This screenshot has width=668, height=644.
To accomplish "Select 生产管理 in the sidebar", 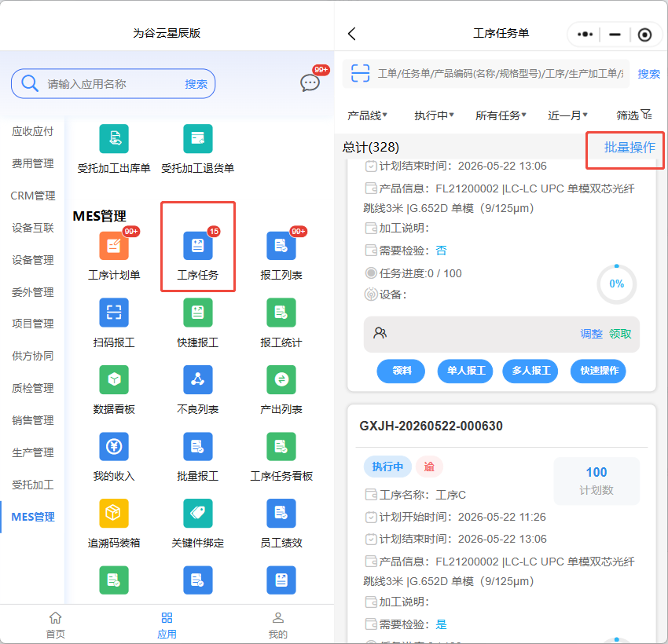I will (x=32, y=452).
